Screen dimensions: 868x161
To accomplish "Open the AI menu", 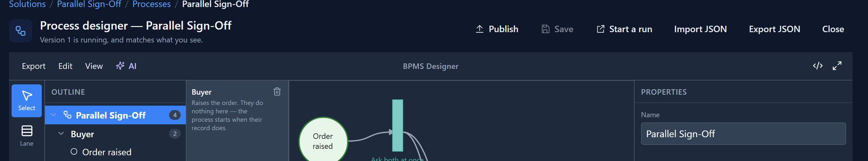I will 126,66.
